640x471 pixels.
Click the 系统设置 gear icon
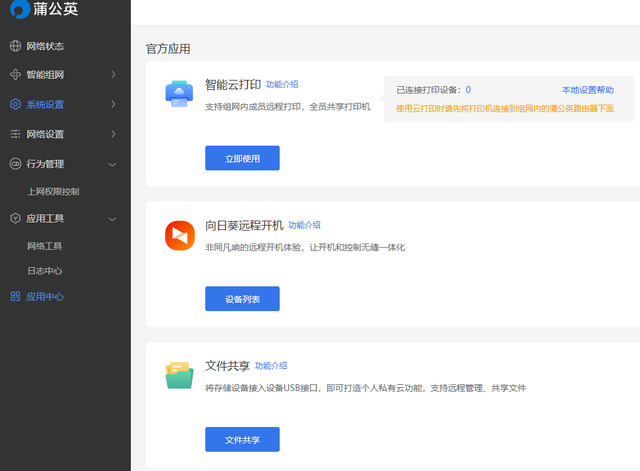(15, 104)
